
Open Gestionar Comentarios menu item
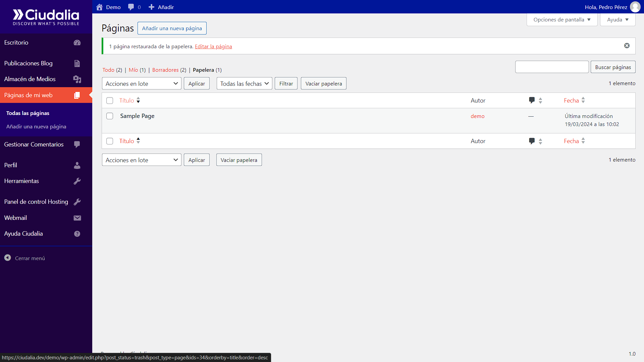coord(34,144)
